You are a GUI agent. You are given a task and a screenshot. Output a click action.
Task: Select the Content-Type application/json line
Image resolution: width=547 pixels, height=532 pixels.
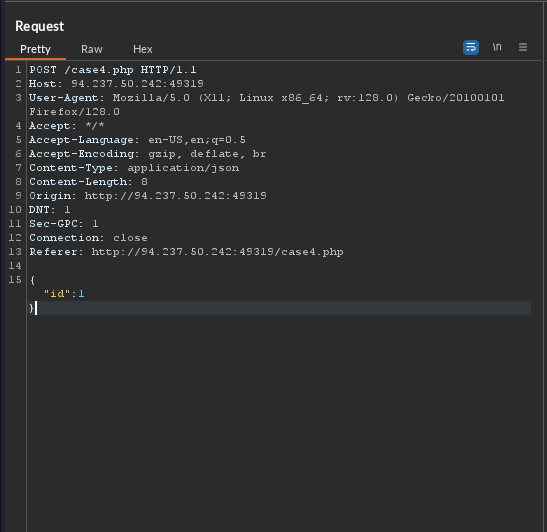coord(134,168)
